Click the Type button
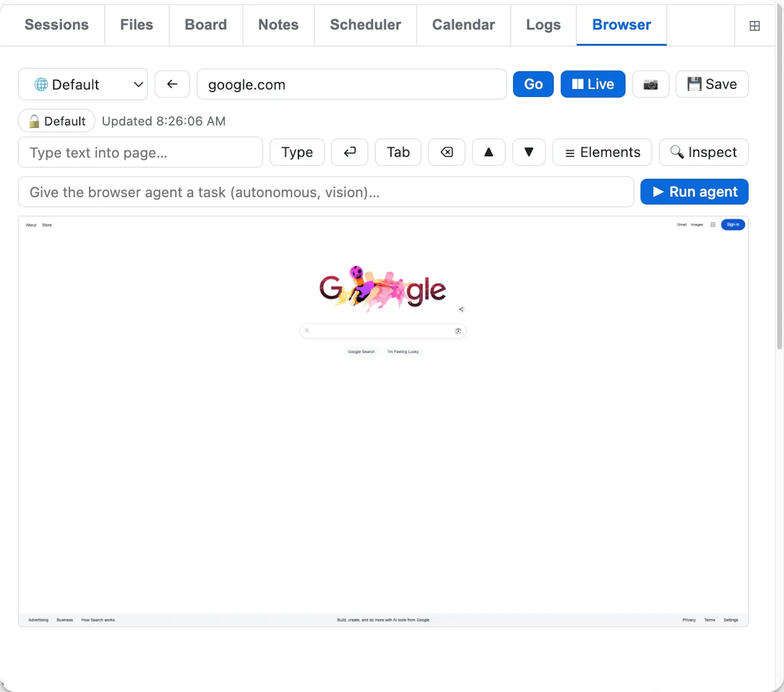 tap(297, 152)
